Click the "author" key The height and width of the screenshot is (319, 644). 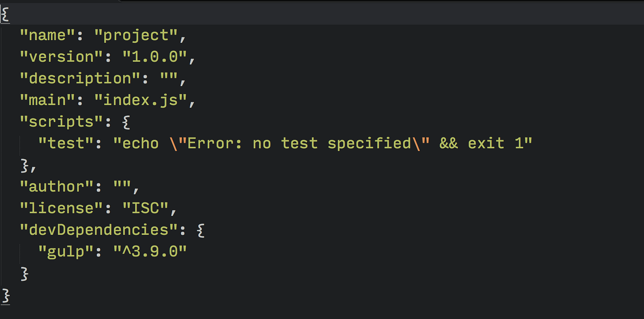(x=56, y=187)
